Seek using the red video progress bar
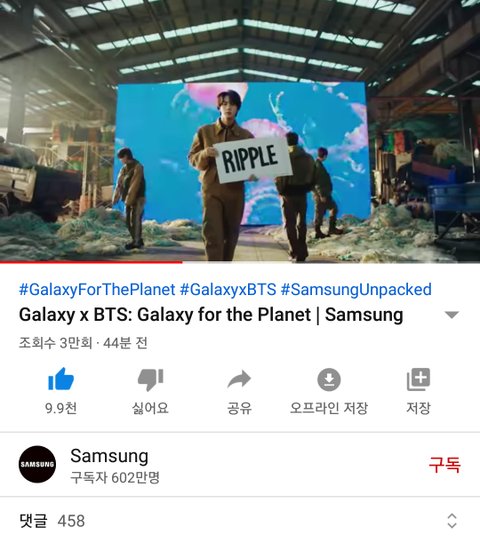 (x=91, y=262)
